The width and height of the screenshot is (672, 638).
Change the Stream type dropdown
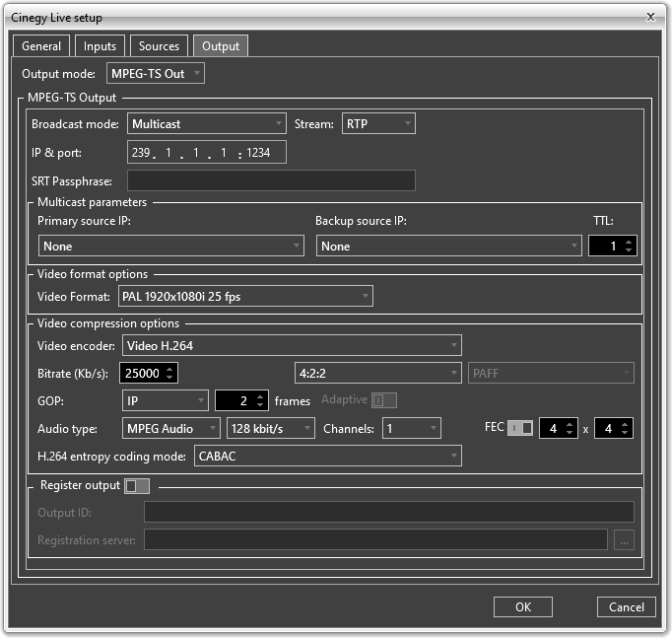(x=378, y=124)
